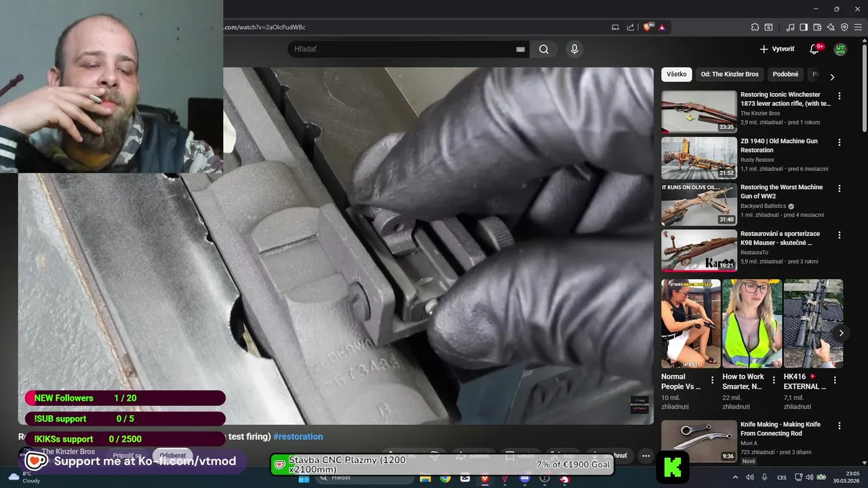Open options menu for Knife Making video
This screenshot has width=868, height=488.
coord(840,426)
